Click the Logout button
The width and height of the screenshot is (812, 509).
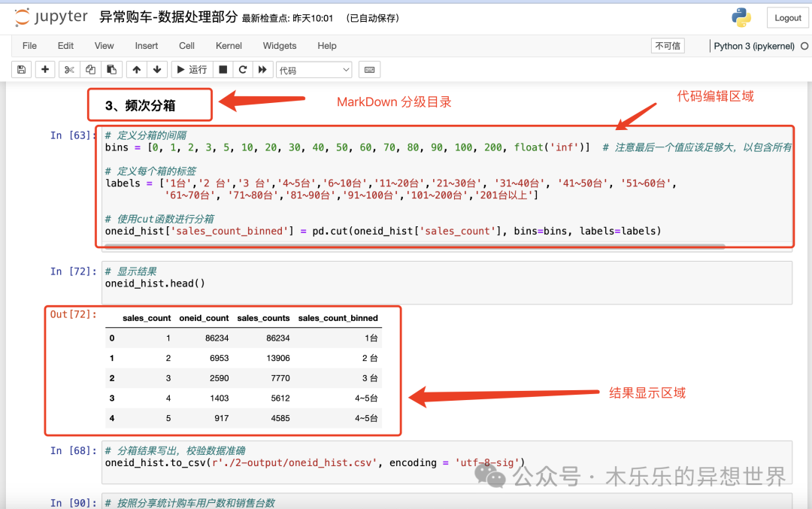(787, 17)
